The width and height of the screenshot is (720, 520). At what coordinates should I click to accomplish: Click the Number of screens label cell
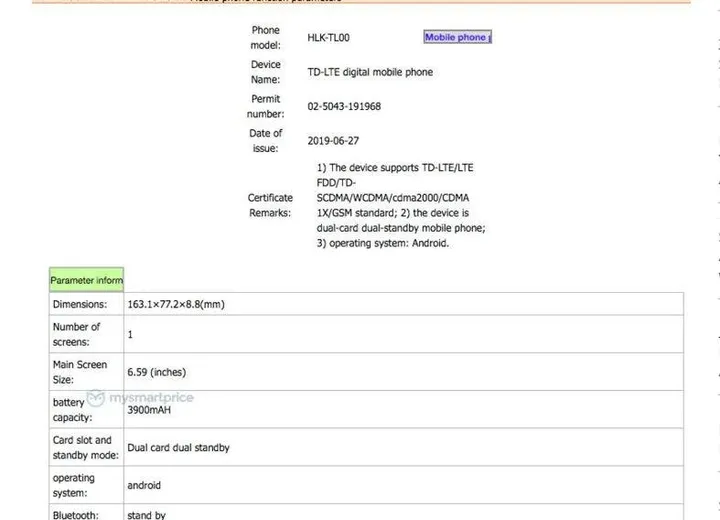(x=77, y=334)
